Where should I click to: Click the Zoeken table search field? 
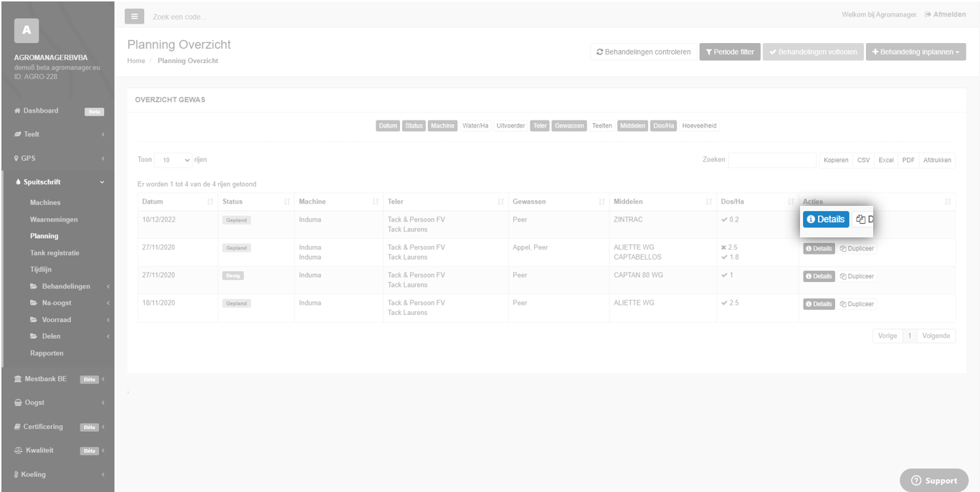pos(772,160)
